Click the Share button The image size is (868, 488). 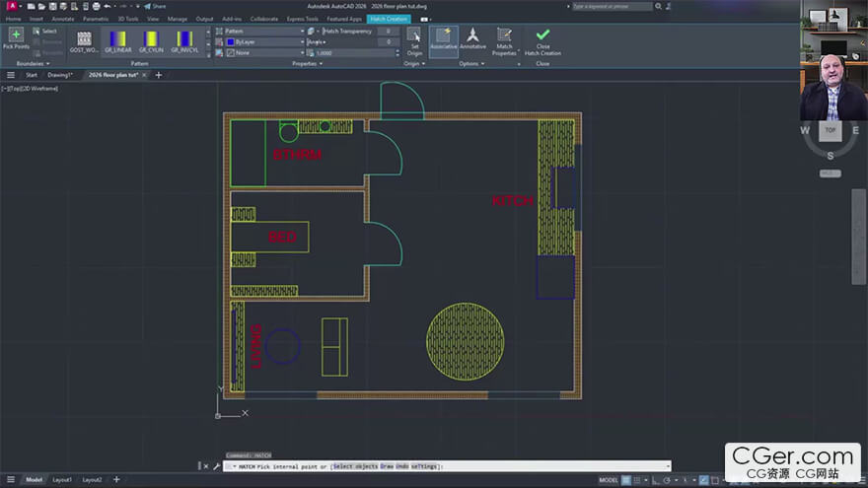click(x=155, y=6)
